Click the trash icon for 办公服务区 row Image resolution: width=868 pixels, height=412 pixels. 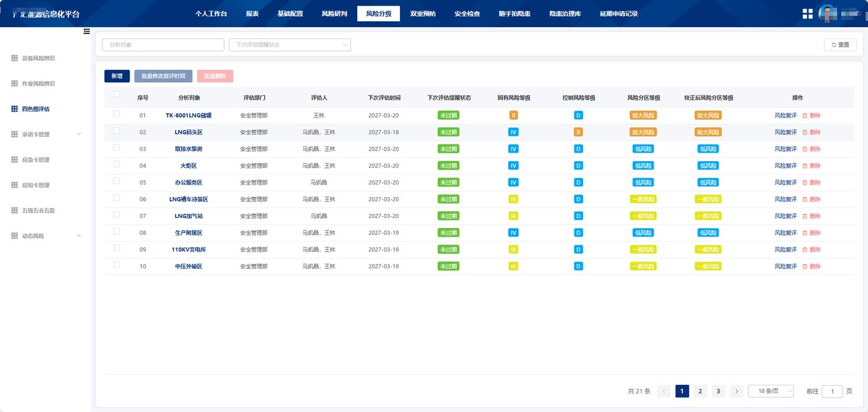(805, 182)
